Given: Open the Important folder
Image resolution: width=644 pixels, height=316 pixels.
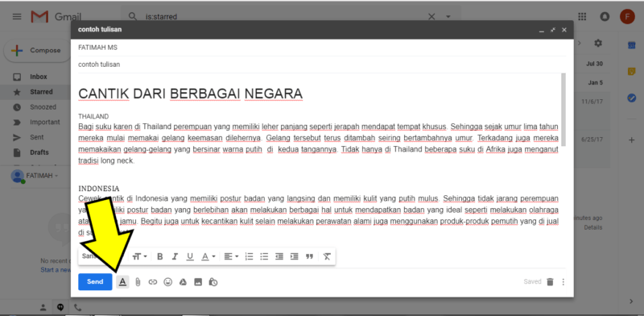Looking at the screenshot, I should [x=45, y=123].
